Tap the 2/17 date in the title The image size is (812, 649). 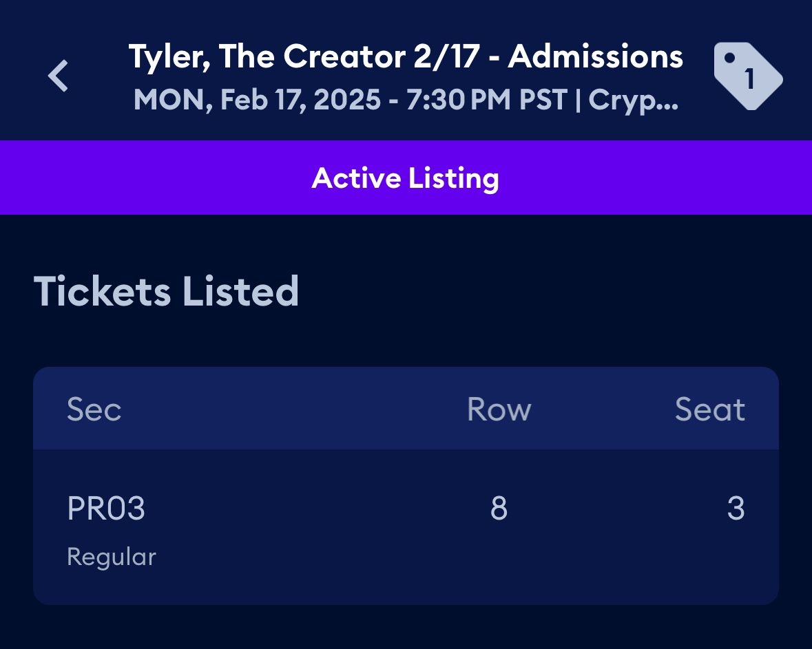tap(446, 57)
